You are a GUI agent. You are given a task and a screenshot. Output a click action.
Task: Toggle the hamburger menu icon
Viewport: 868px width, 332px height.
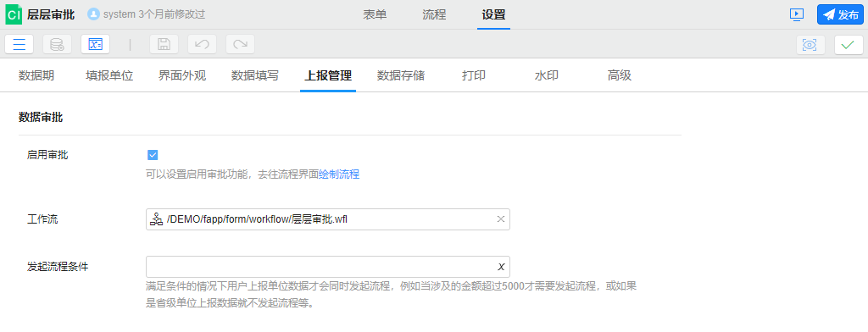pyautogui.click(x=19, y=44)
